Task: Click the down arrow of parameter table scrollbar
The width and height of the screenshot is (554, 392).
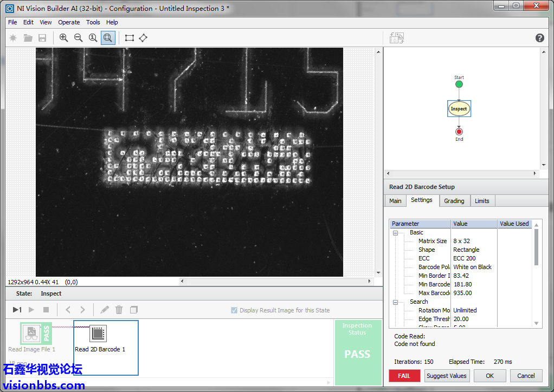Action: [x=536, y=323]
